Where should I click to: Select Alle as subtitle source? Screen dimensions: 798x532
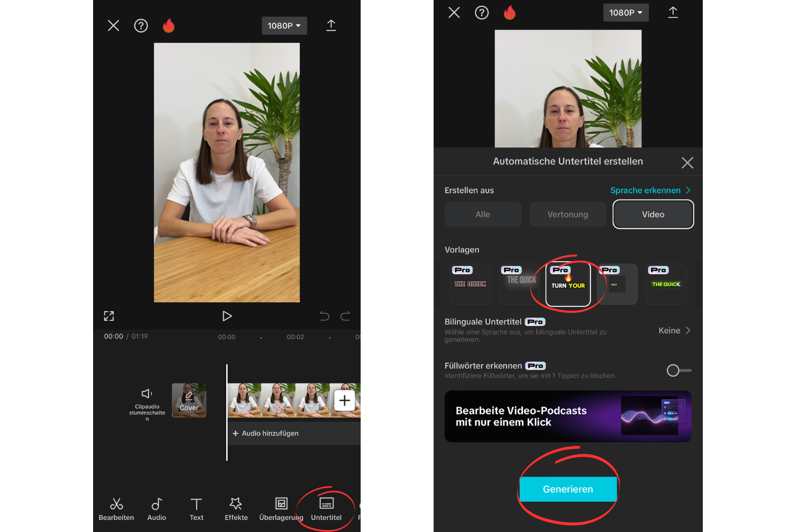coord(483,214)
